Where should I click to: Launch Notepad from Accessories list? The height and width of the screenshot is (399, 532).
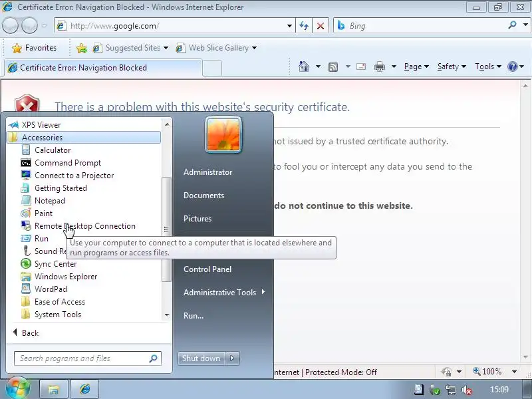coord(49,201)
